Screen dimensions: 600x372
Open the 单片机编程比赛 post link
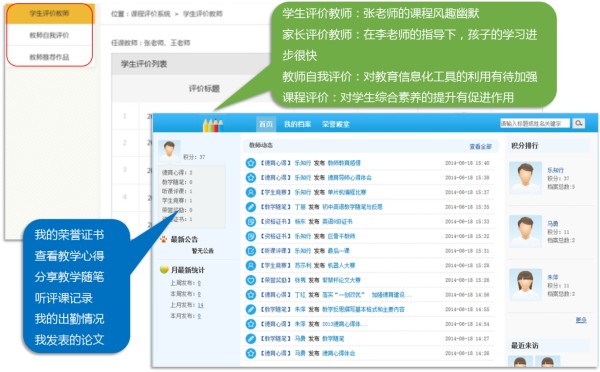[347, 192]
